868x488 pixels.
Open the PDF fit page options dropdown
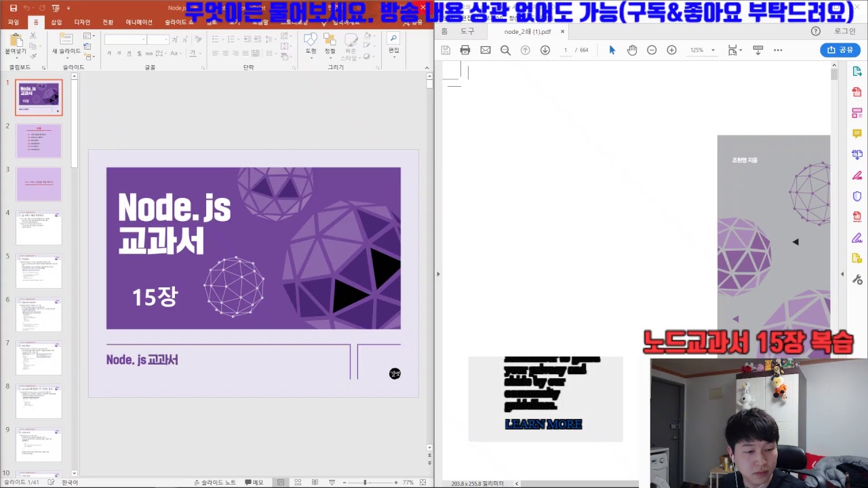tap(734, 50)
